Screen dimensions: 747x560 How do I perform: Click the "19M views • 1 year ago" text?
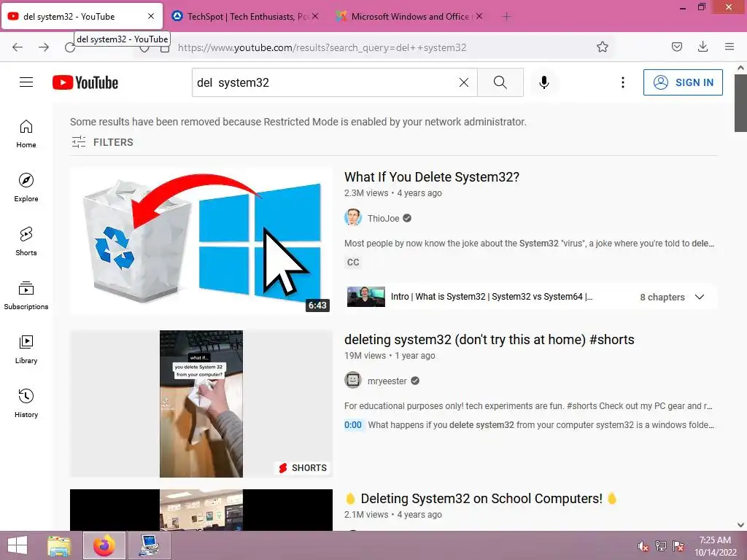click(x=390, y=356)
